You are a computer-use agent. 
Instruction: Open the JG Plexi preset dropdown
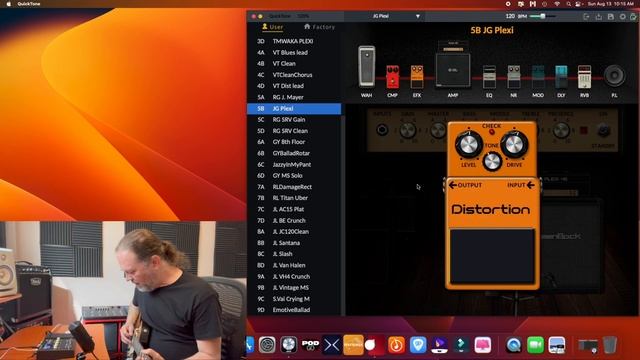coord(384,16)
